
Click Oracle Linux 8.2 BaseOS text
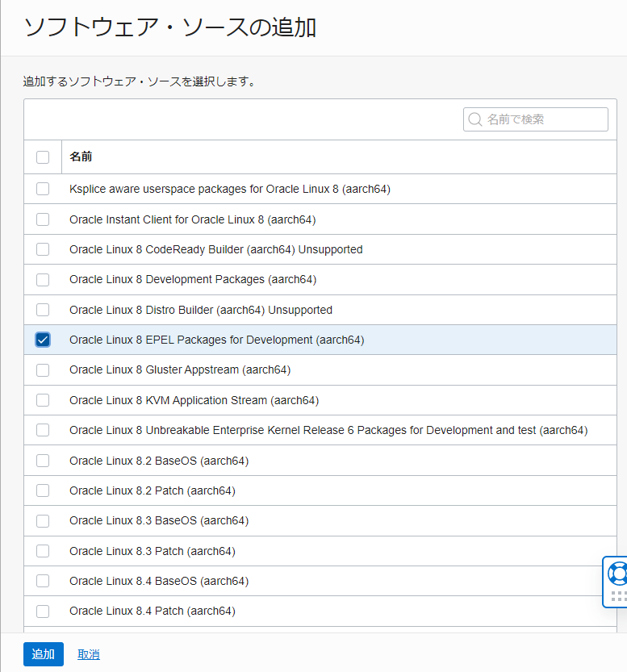(159, 461)
